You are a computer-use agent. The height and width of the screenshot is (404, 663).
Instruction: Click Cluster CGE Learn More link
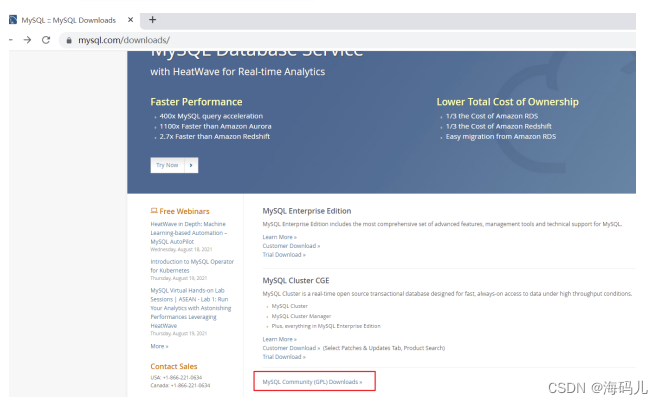(279, 339)
